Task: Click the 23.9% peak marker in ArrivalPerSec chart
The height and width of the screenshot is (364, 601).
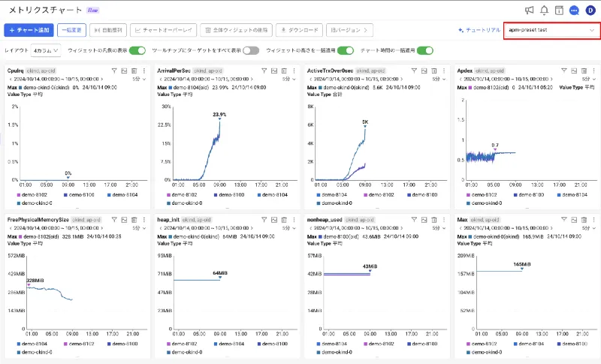Action: coord(219,119)
